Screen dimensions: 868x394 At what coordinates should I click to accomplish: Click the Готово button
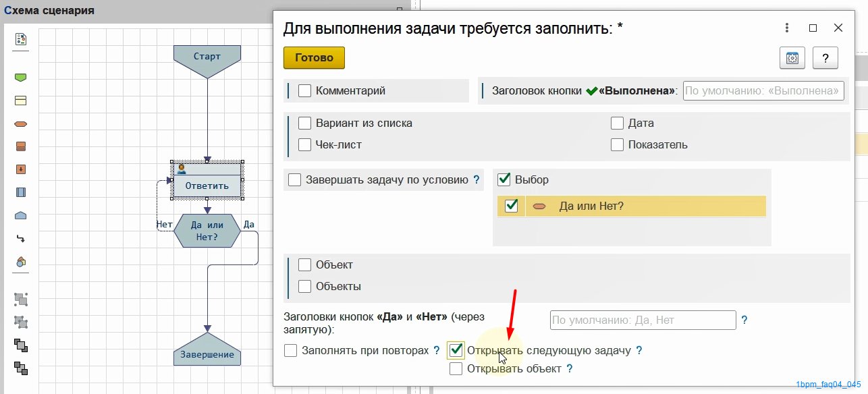314,58
